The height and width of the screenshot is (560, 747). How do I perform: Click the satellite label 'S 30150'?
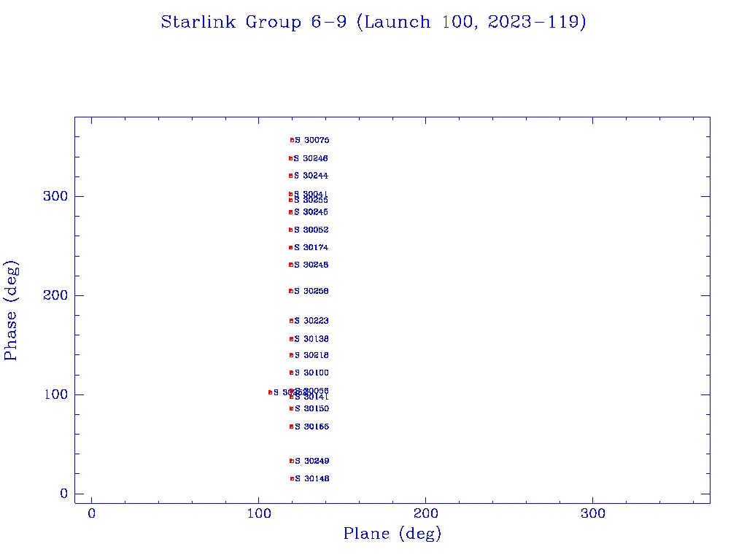311,408
